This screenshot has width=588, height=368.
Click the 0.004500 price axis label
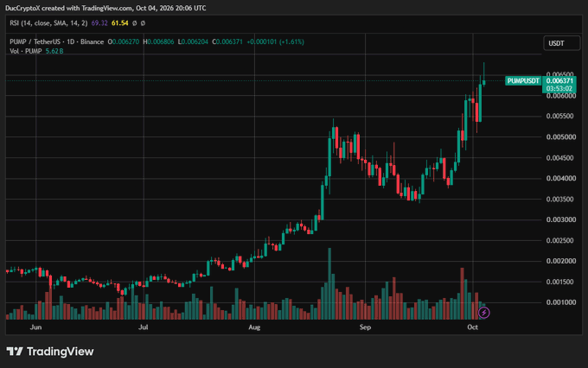tap(559, 158)
